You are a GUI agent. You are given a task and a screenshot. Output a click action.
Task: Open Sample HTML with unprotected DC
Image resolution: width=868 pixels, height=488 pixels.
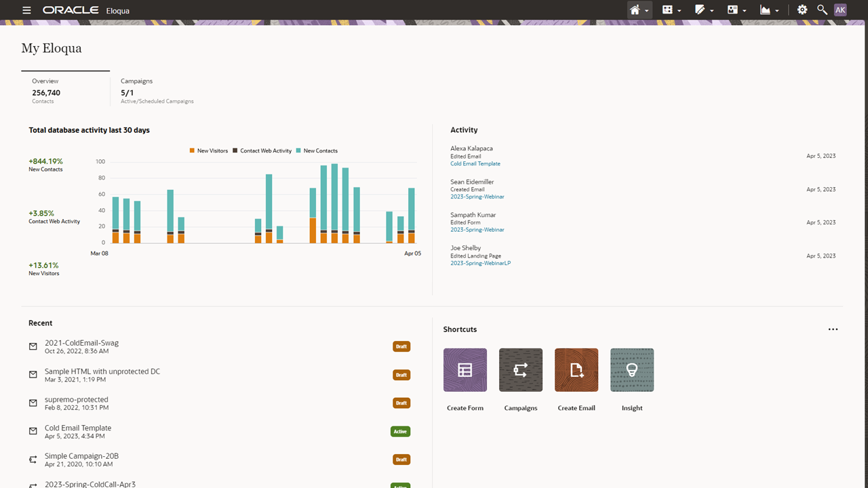pyautogui.click(x=102, y=371)
